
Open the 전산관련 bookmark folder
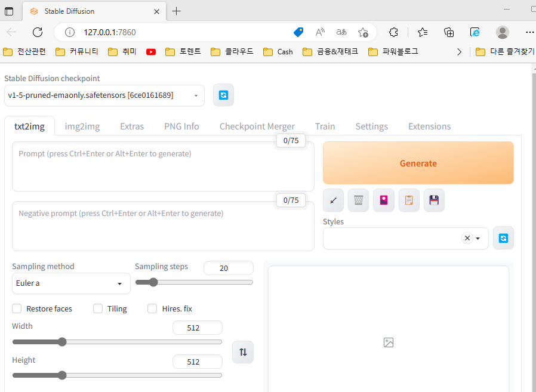[x=24, y=51]
